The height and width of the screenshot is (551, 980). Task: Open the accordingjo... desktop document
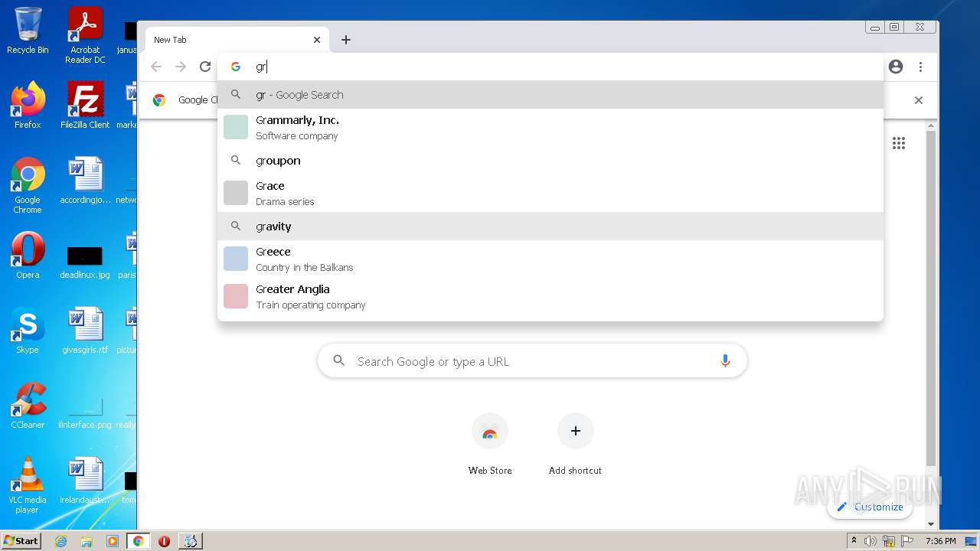pyautogui.click(x=85, y=181)
